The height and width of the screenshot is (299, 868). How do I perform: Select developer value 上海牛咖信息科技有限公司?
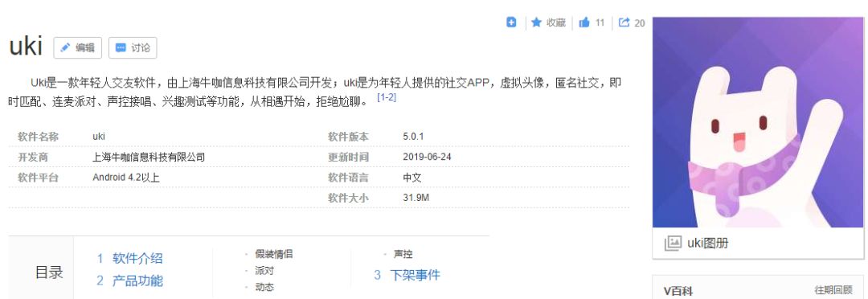pyautogui.click(x=149, y=158)
